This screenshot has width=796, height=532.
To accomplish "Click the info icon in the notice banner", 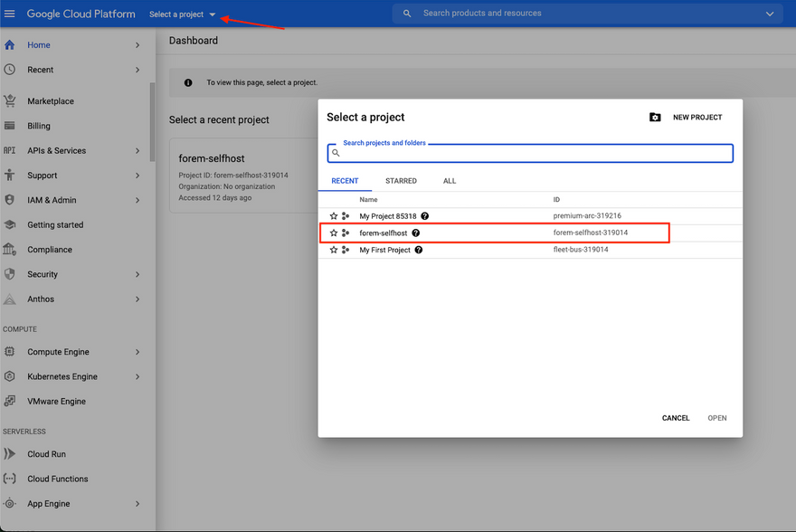I will 188,82.
